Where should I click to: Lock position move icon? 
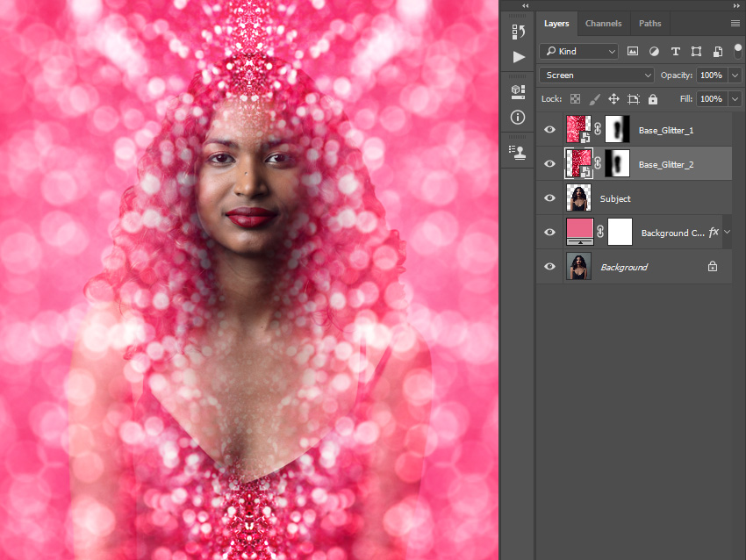613,99
